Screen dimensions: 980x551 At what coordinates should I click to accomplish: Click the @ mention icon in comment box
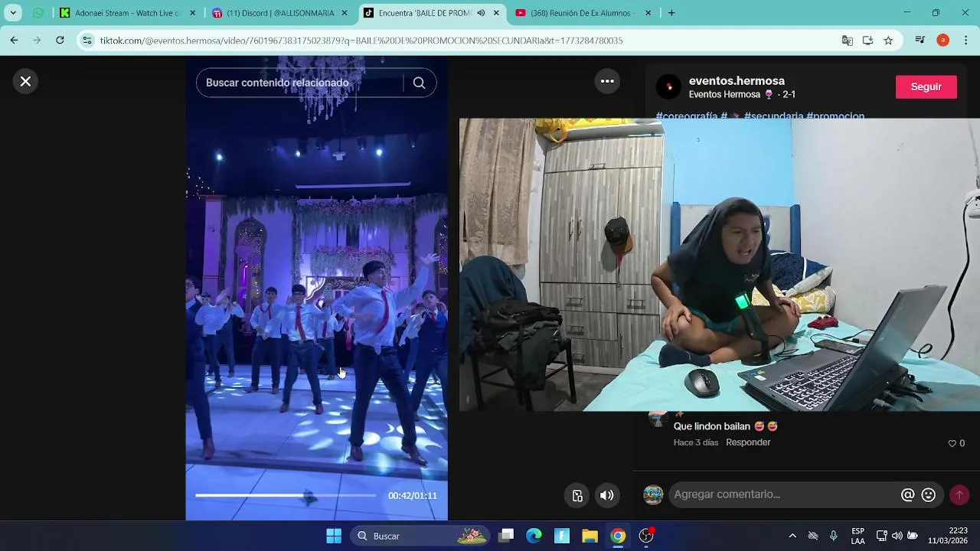pyautogui.click(x=907, y=495)
